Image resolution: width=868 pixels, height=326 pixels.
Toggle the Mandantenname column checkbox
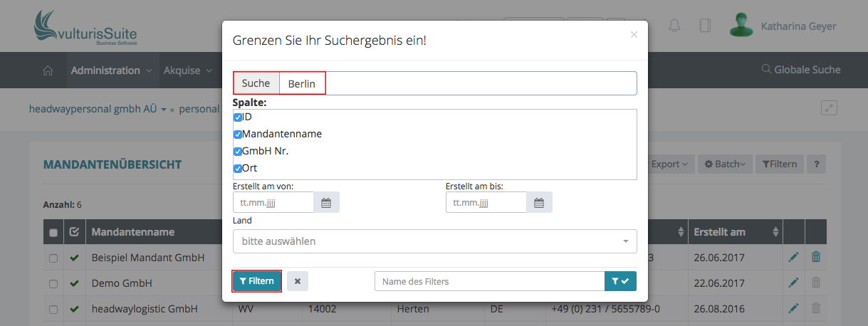coord(238,135)
